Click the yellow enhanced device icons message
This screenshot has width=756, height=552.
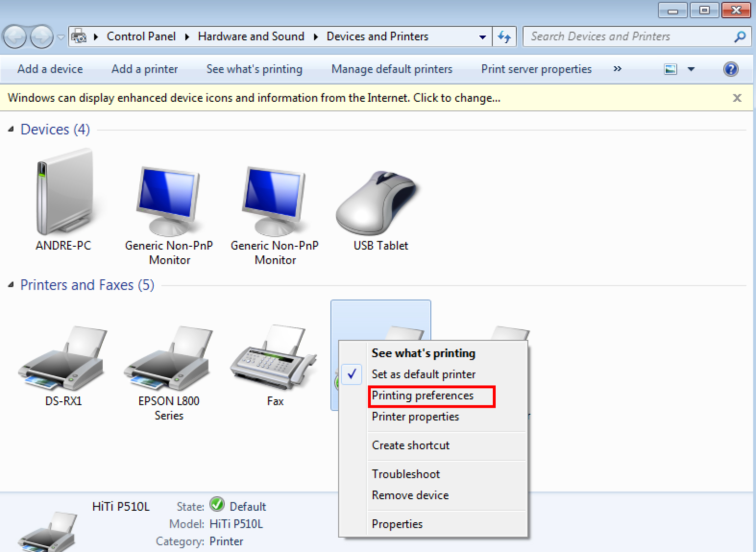click(254, 98)
